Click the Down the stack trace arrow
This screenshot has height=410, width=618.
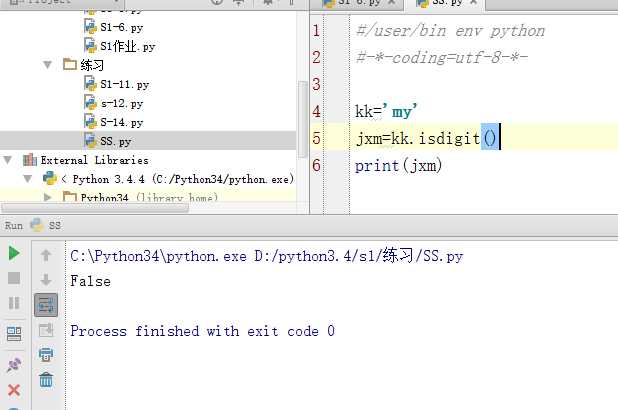click(x=46, y=280)
